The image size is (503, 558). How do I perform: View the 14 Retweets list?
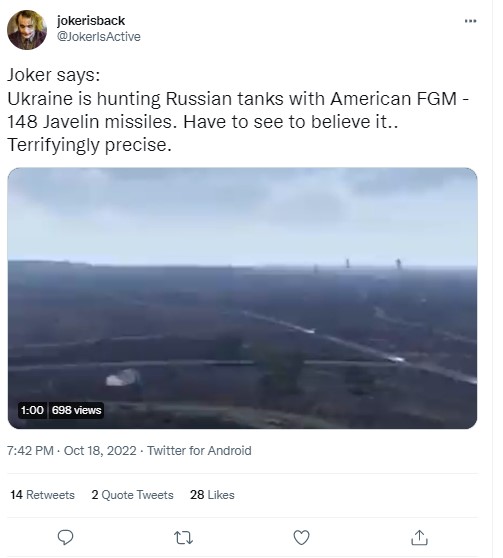click(x=42, y=495)
